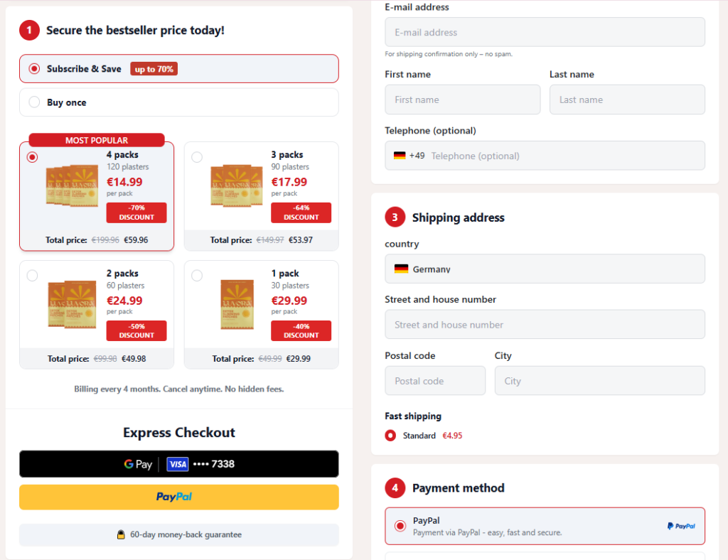Viewport: 728px width, 560px height.
Task: Click the 4 packs product image
Action: coord(72,185)
